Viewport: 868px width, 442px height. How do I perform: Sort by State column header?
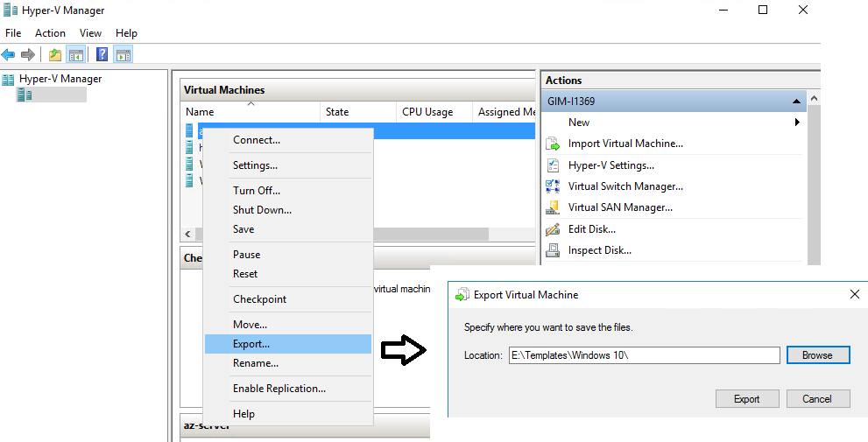click(x=358, y=112)
